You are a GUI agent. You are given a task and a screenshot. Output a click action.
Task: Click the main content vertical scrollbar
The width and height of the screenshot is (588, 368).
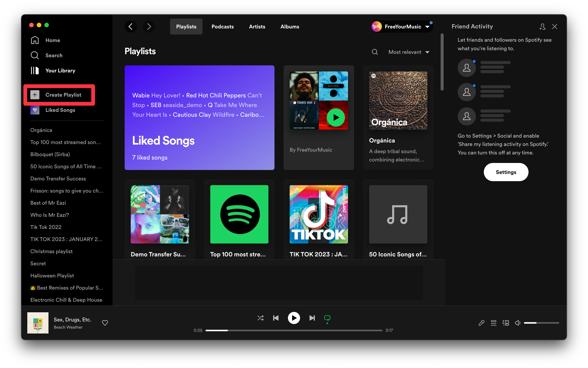442,62
